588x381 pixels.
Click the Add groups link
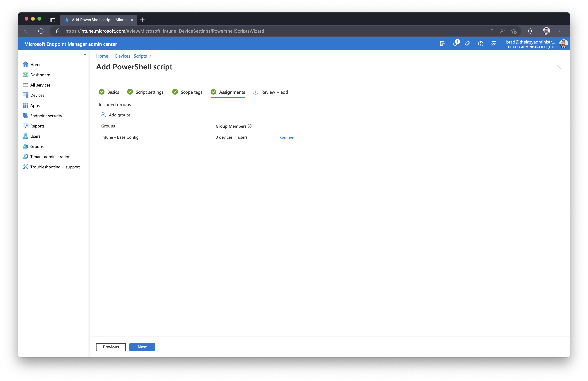click(120, 115)
